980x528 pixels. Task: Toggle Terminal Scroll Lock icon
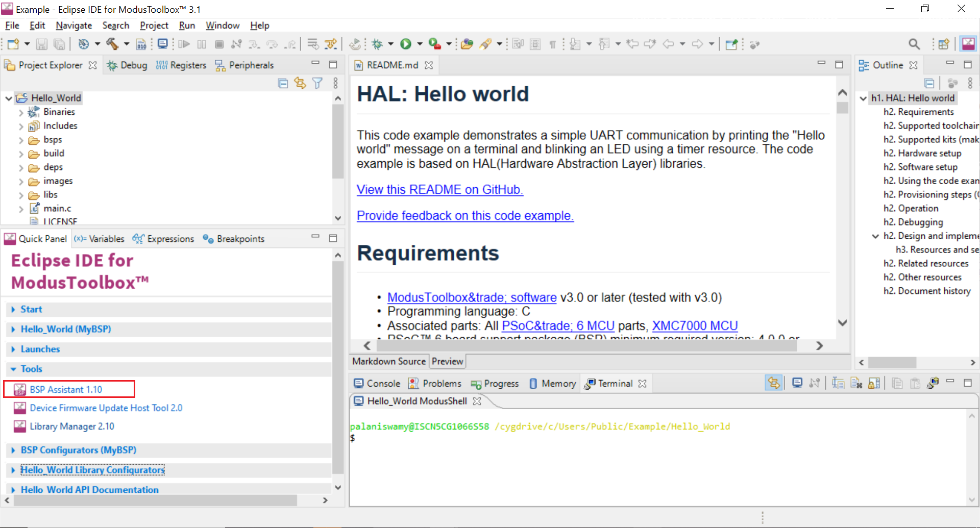pyautogui.click(x=874, y=383)
